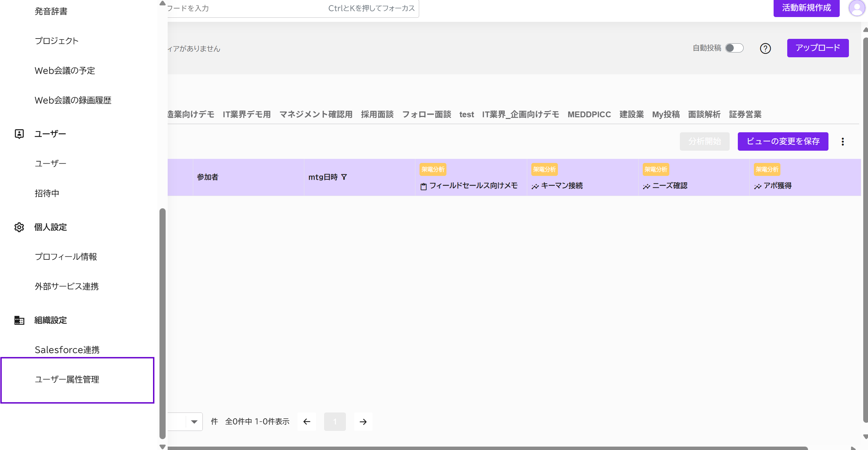Open the items-per-page dropdown
Viewport: 868px width, 450px height.
tap(194, 422)
